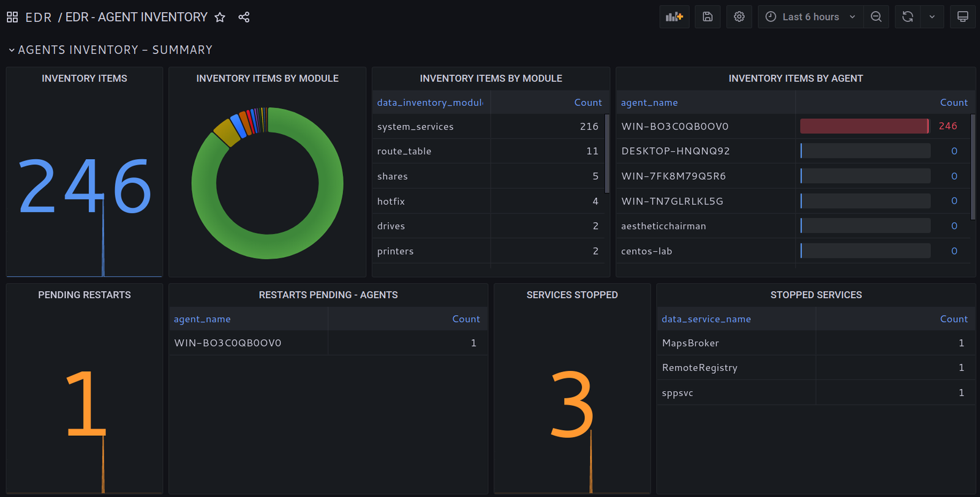Sort by agent_name in Inventory Items by Agent

pos(649,103)
